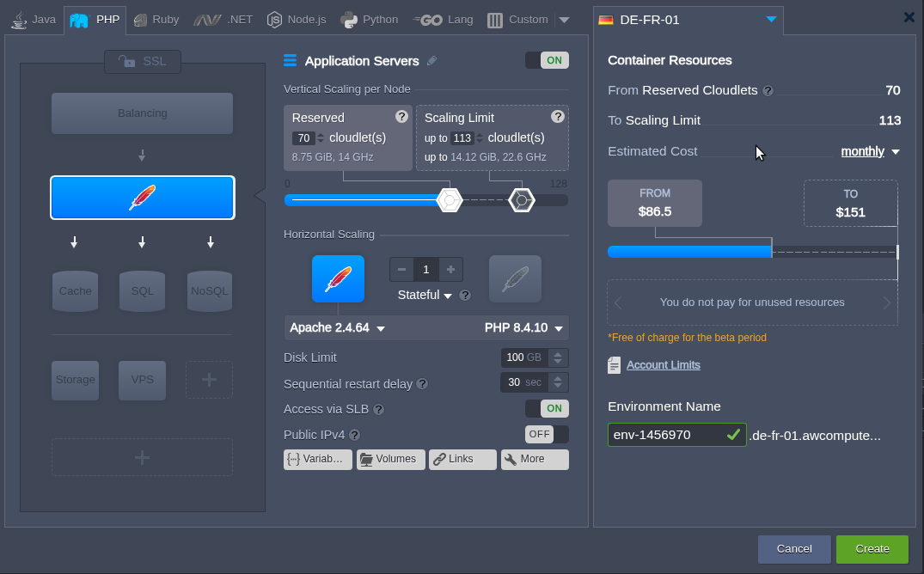924x574 pixels.
Task: Click the small extra layer plus box
Action: tap(209, 380)
